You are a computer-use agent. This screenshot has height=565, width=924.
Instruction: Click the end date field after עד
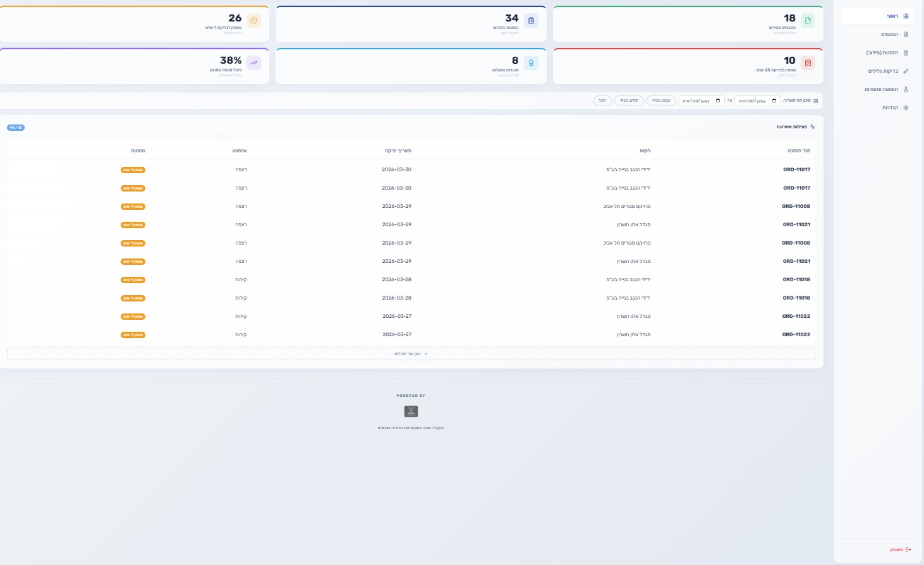[702, 100]
